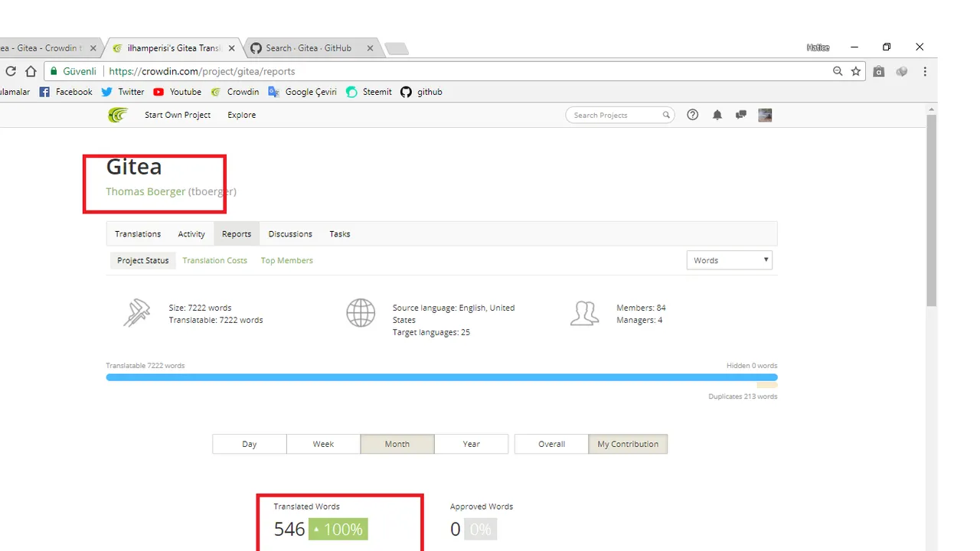Expand the Words units dropdown
The image size is (980, 551).
(730, 260)
